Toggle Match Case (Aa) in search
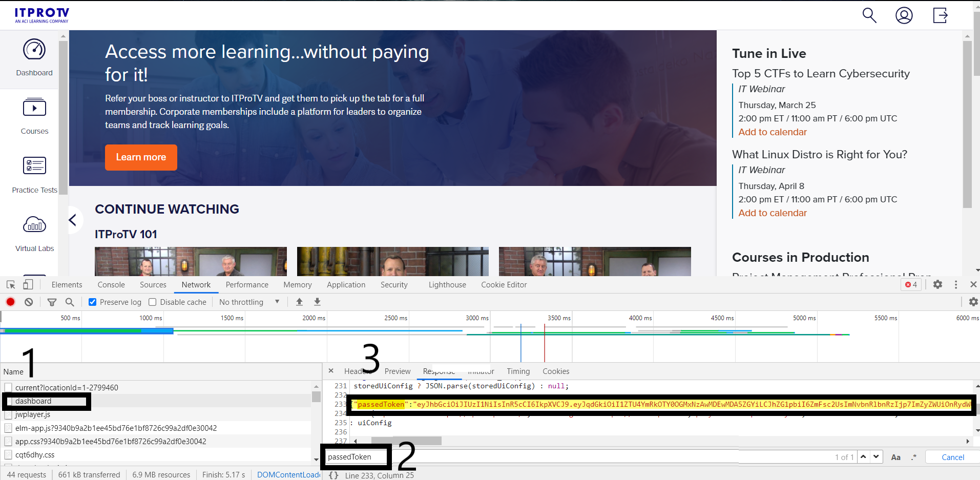Viewport: 980px width, 480px height. pos(895,457)
